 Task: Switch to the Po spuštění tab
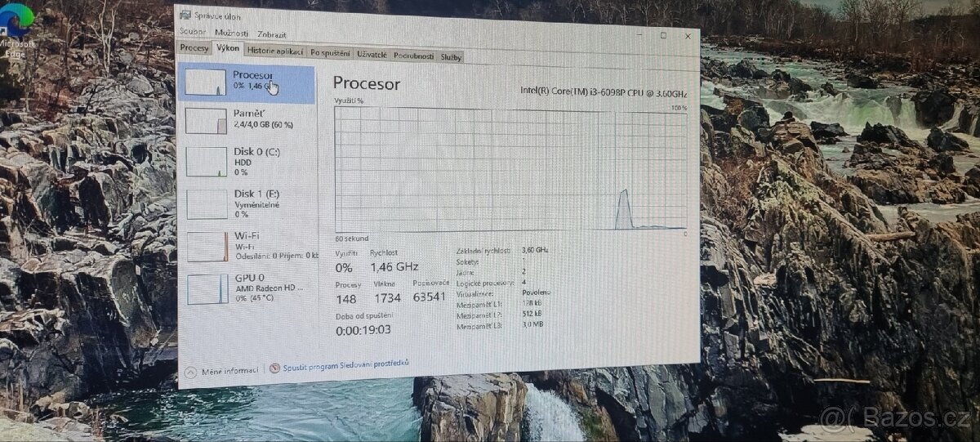click(x=330, y=53)
